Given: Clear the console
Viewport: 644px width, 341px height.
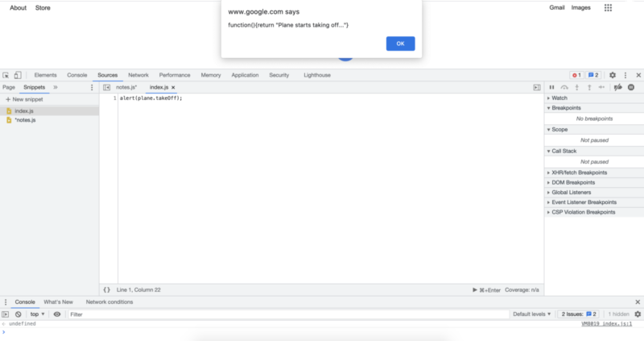Looking at the screenshot, I should [x=18, y=314].
